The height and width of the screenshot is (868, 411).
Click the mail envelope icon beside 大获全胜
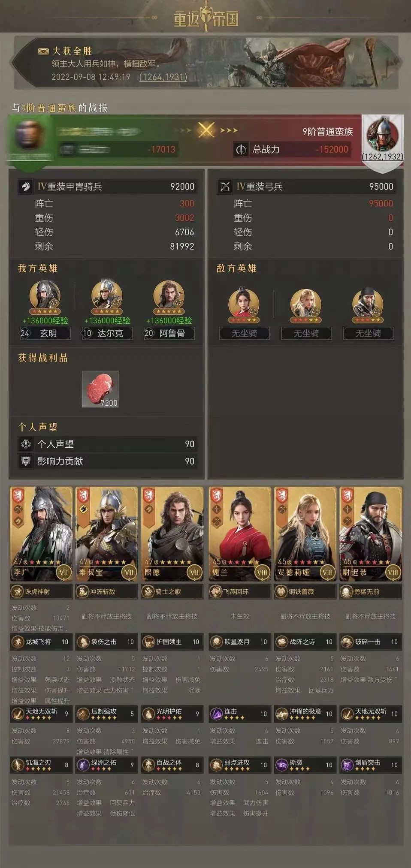click(x=43, y=51)
